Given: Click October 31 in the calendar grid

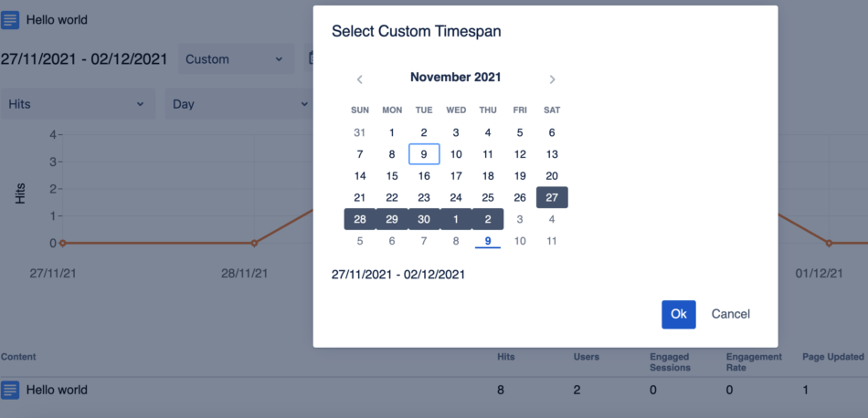Looking at the screenshot, I should point(360,132).
